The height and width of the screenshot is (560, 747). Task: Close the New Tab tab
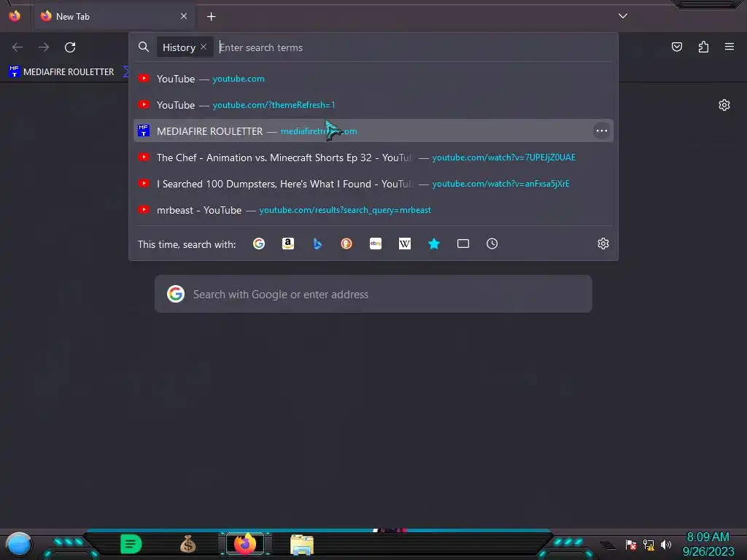click(x=184, y=16)
